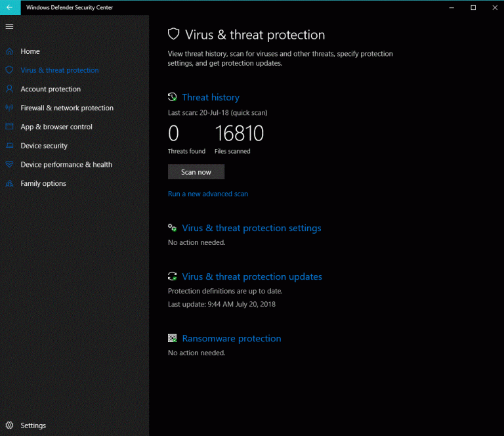Screen dimensions: 504x436
Task: Toggle the hamburger navigation menu
Action: pos(9,26)
